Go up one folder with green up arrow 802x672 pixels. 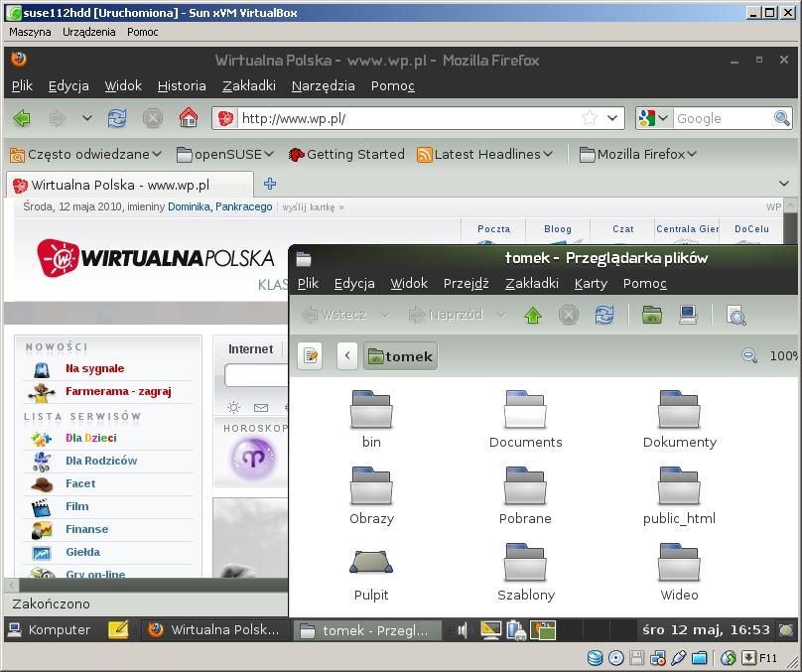tap(533, 315)
